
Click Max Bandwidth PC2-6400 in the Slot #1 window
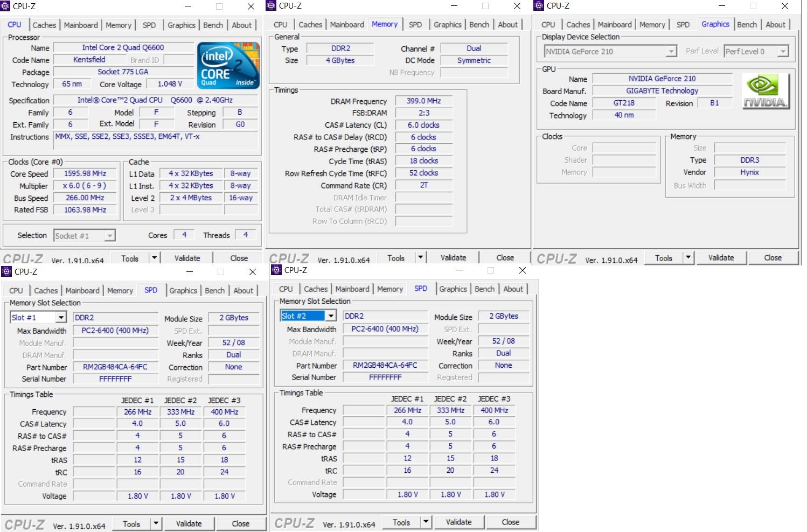point(115,330)
